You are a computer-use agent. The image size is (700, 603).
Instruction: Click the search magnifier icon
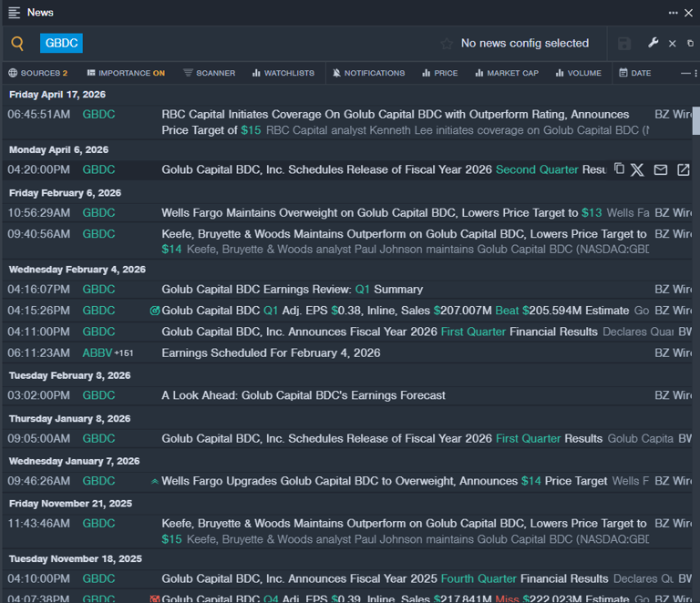17,44
